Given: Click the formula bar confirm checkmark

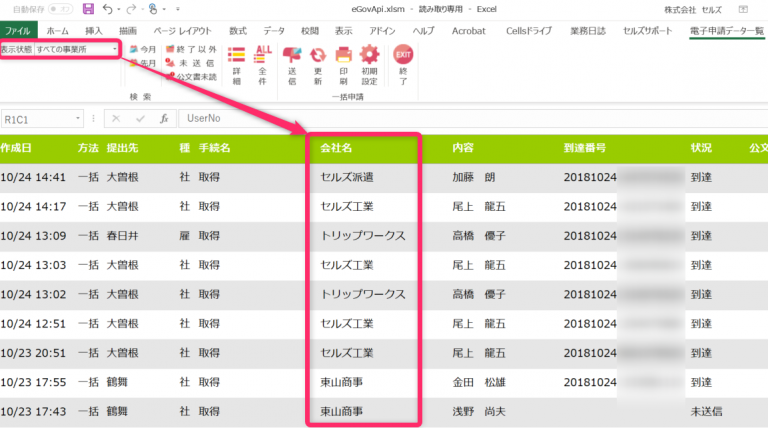Looking at the screenshot, I should point(141,119).
